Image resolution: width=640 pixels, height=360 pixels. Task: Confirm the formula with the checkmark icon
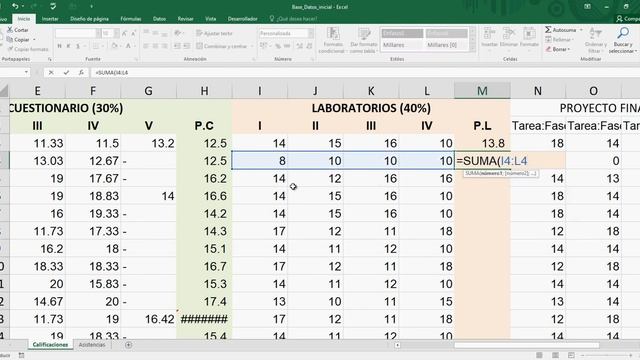(66, 72)
